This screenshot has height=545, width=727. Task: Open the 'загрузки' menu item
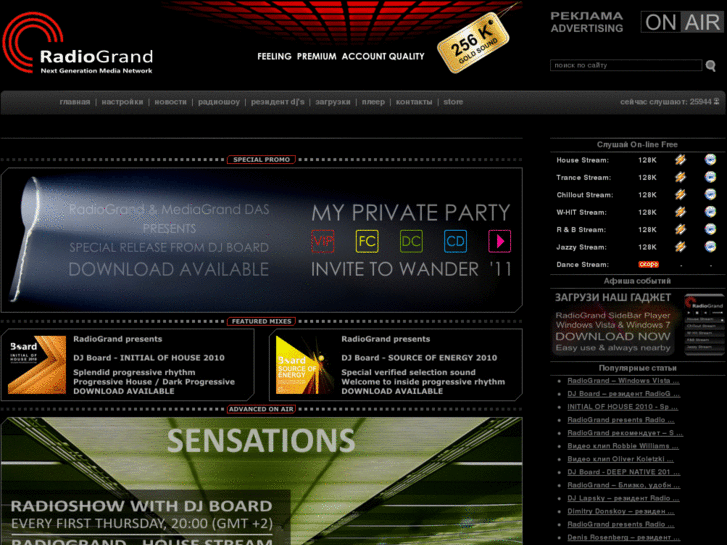(x=333, y=102)
